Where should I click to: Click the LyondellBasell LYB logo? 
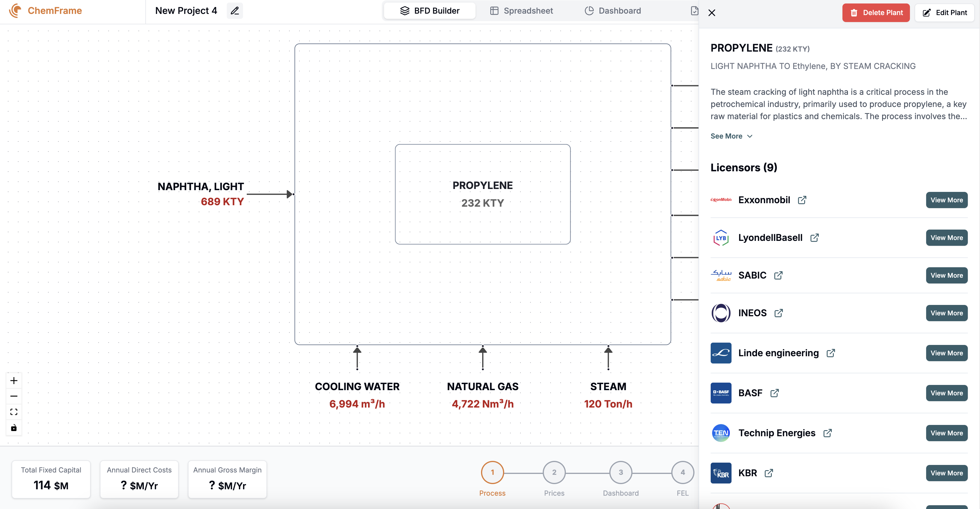(721, 238)
